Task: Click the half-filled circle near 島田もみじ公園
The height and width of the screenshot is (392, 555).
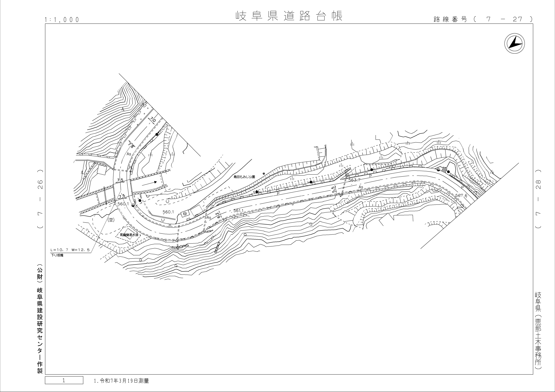Action: point(264,173)
